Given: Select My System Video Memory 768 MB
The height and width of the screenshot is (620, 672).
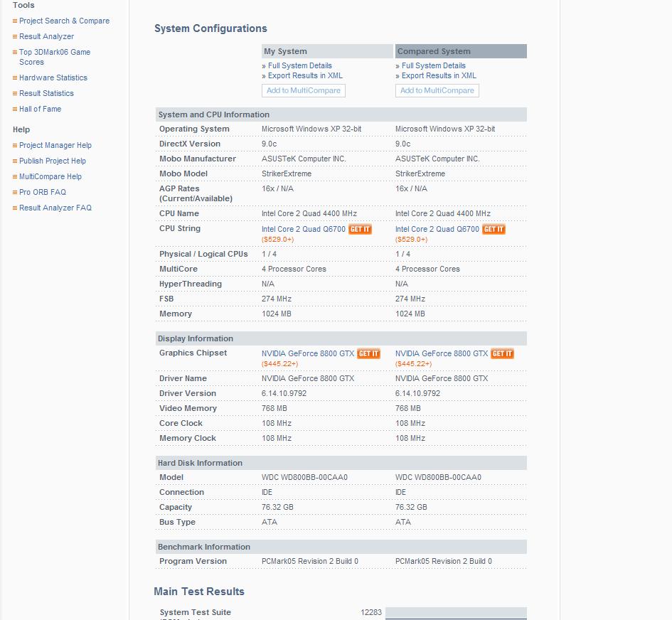Looking at the screenshot, I should [274, 408].
